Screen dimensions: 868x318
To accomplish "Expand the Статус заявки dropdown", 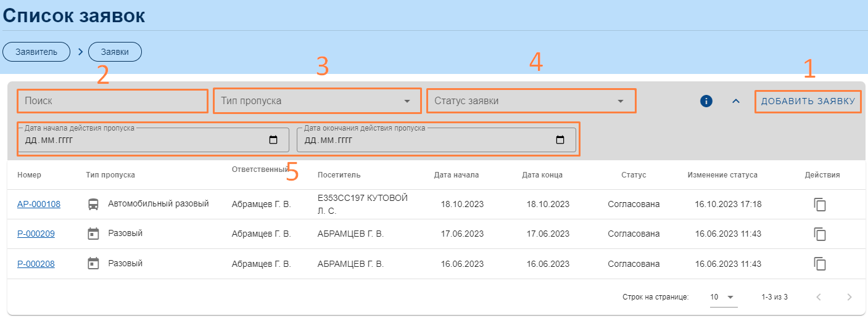I will click(x=531, y=101).
